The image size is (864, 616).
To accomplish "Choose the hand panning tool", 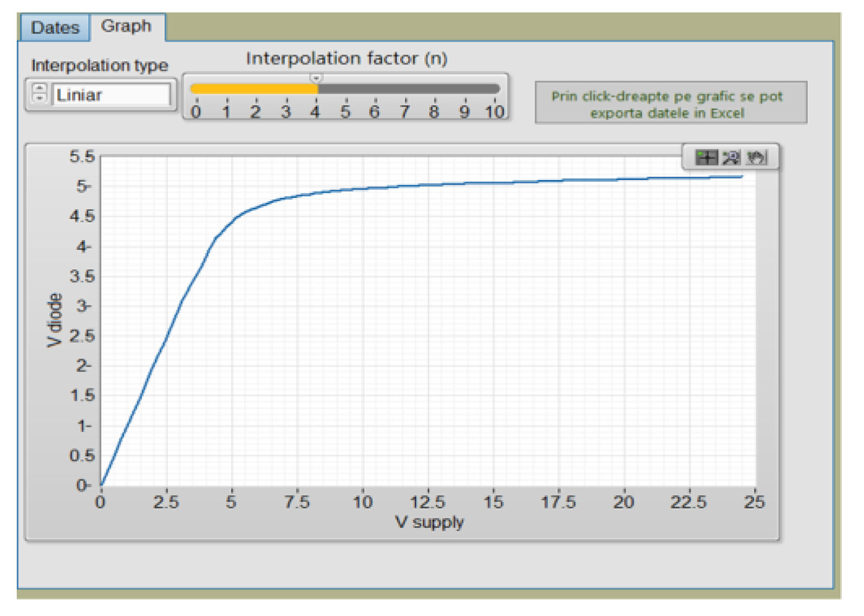I will 756,157.
